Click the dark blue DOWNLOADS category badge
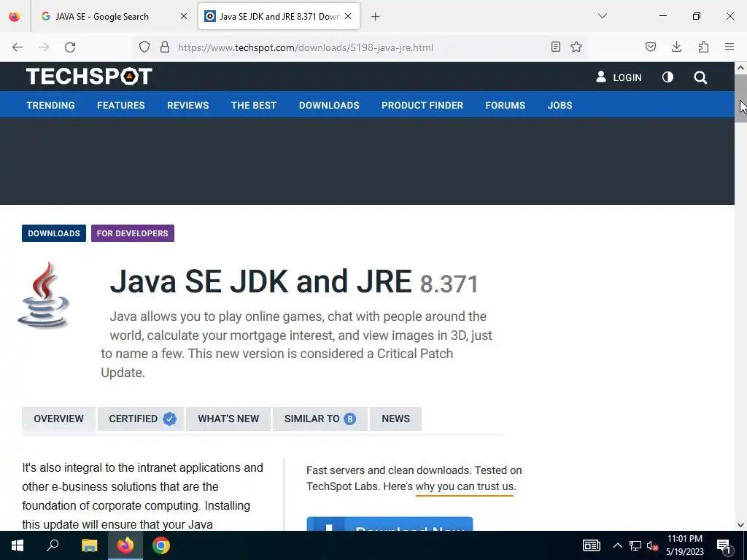 coord(54,233)
